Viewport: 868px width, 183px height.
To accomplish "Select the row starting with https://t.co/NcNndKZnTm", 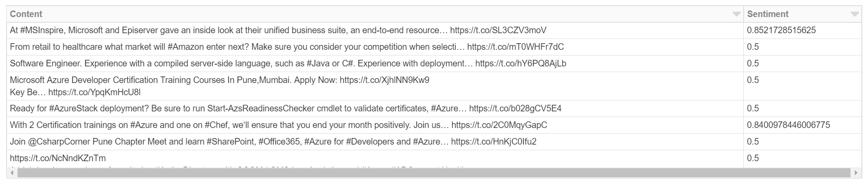I will [x=58, y=158].
